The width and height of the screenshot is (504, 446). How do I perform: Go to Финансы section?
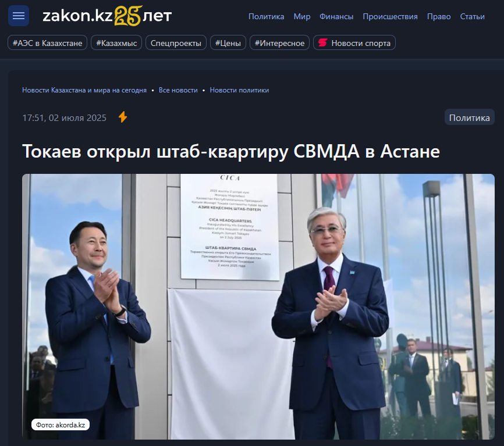click(336, 16)
